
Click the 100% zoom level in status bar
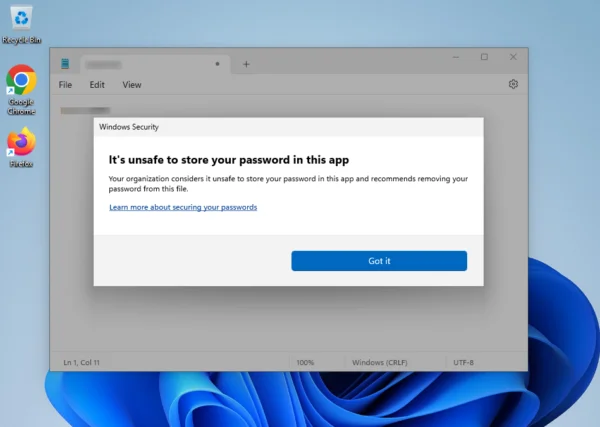[x=305, y=362]
